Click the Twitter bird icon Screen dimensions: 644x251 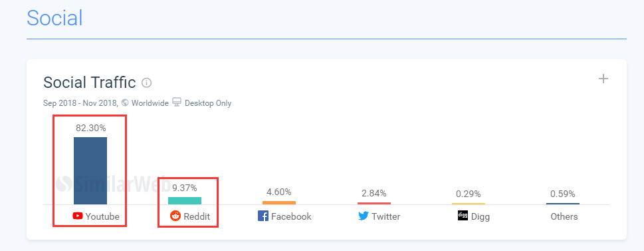coord(364,216)
